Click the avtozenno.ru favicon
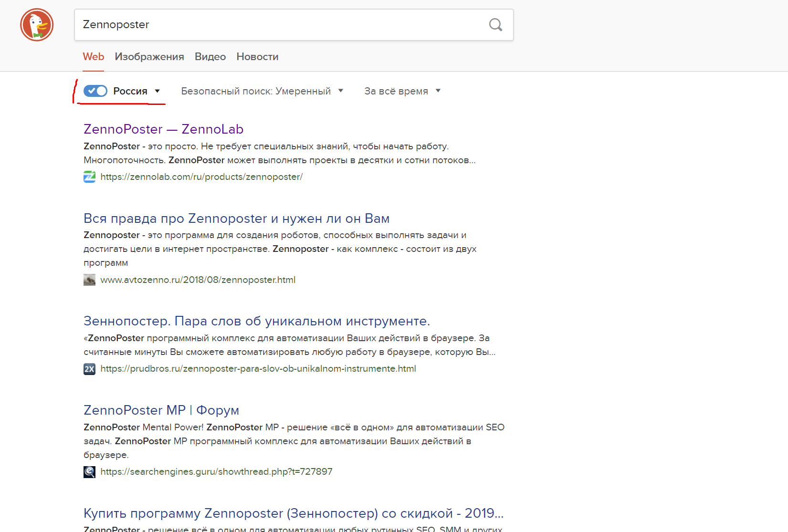Image resolution: width=788 pixels, height=532 pixels. point(89,280)
